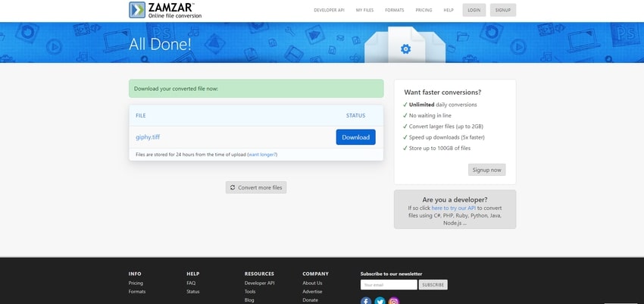Focus the newsletter email input field
Screen dimensions: 644x304
click(389, 285)
